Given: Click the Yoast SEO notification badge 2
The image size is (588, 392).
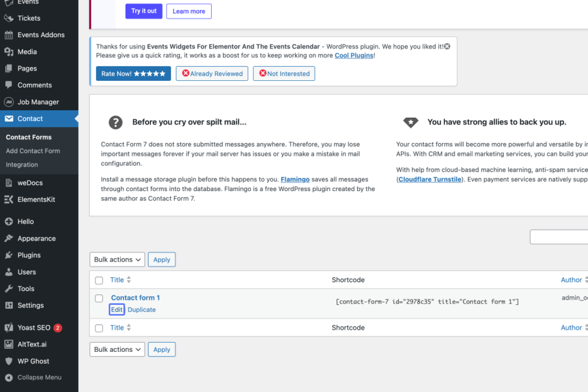Looking at the screenshot, I should (58, 328).
